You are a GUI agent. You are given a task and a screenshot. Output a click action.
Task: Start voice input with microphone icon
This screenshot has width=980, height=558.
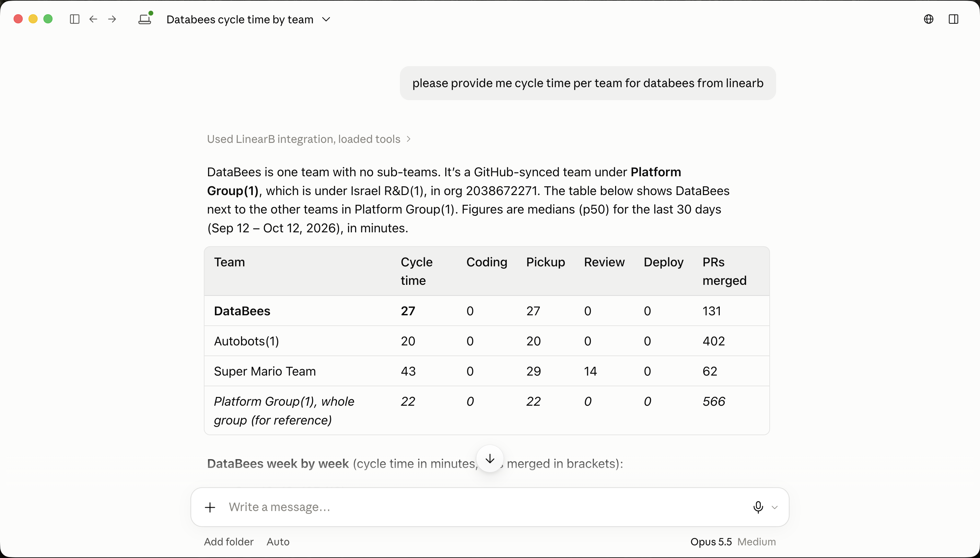coord(758,507)
